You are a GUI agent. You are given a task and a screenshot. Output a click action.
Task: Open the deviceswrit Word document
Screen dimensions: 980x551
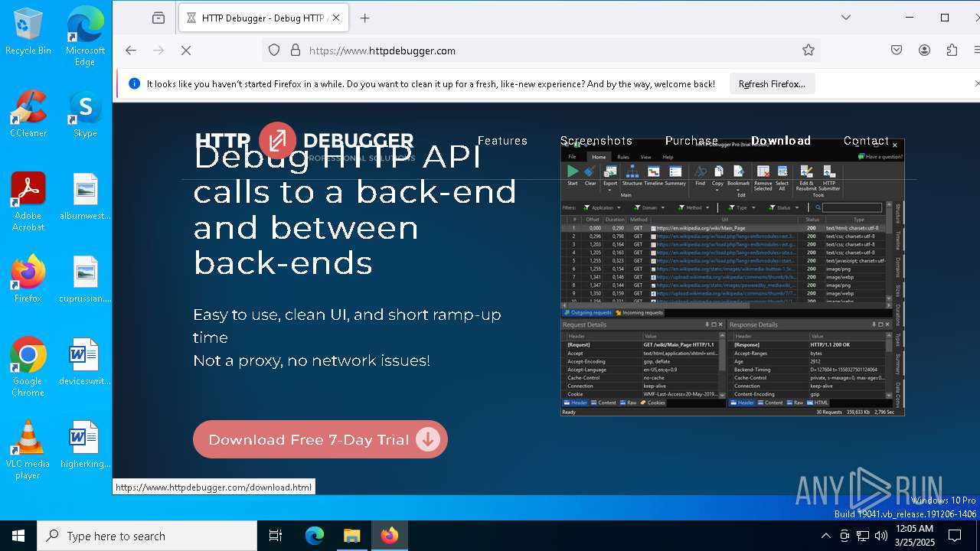click(x=85, y=362)
